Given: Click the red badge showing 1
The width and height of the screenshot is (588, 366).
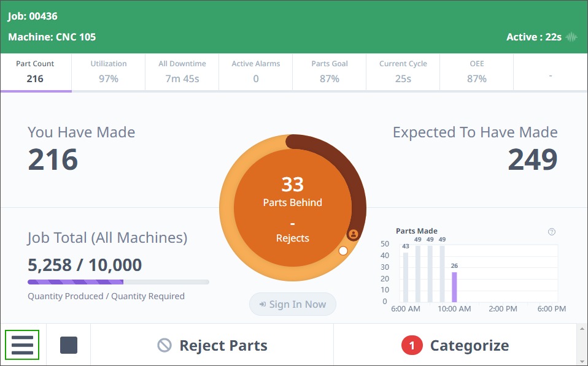Looking at the screenshot, I should tap(412, 345).
